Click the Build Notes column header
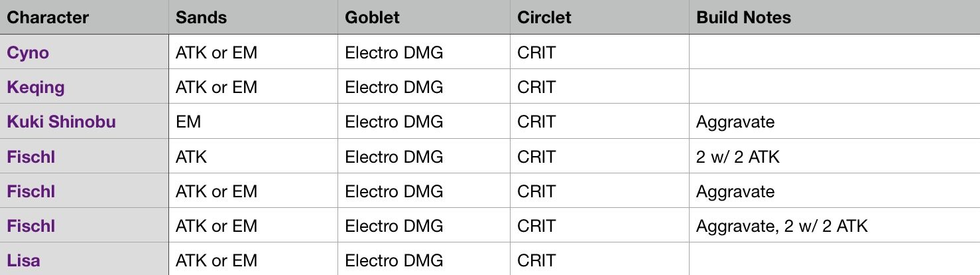The width and height of the screenshot is (980, 275). coord(743,17)
